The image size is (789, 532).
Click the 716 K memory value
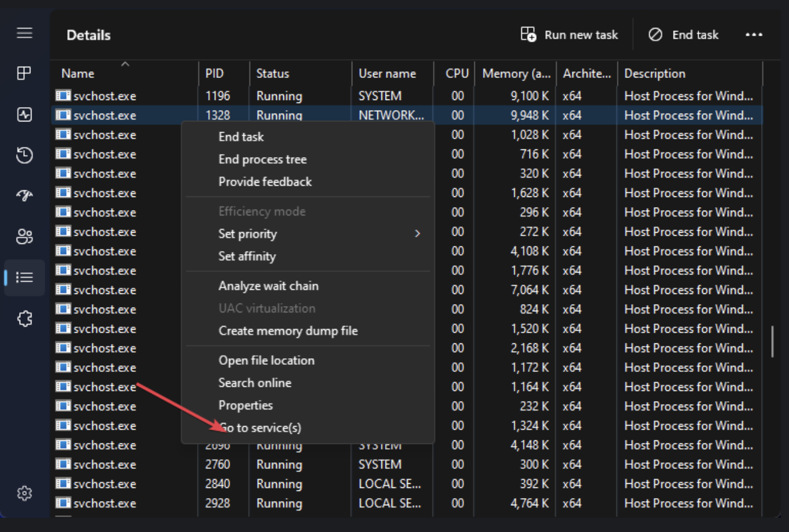pyautogui.click(x=534, y=154)
